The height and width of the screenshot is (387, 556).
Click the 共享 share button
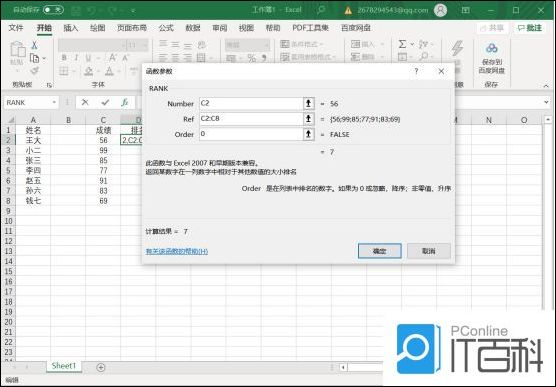coord(492,28)
